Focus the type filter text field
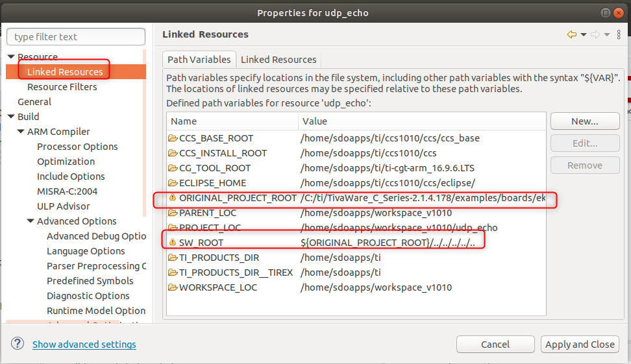Screen dimensions: 631x364 click(75, 37)
